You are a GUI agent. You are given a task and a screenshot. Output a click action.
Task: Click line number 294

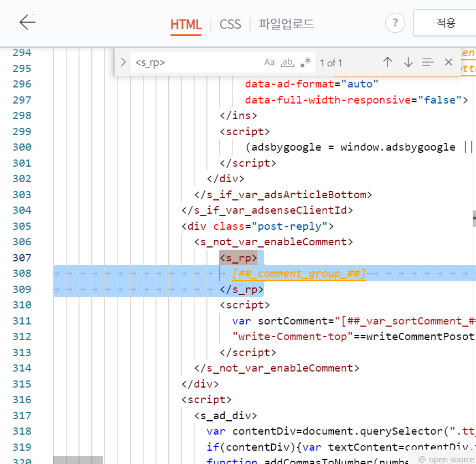(x=22, y=53)
